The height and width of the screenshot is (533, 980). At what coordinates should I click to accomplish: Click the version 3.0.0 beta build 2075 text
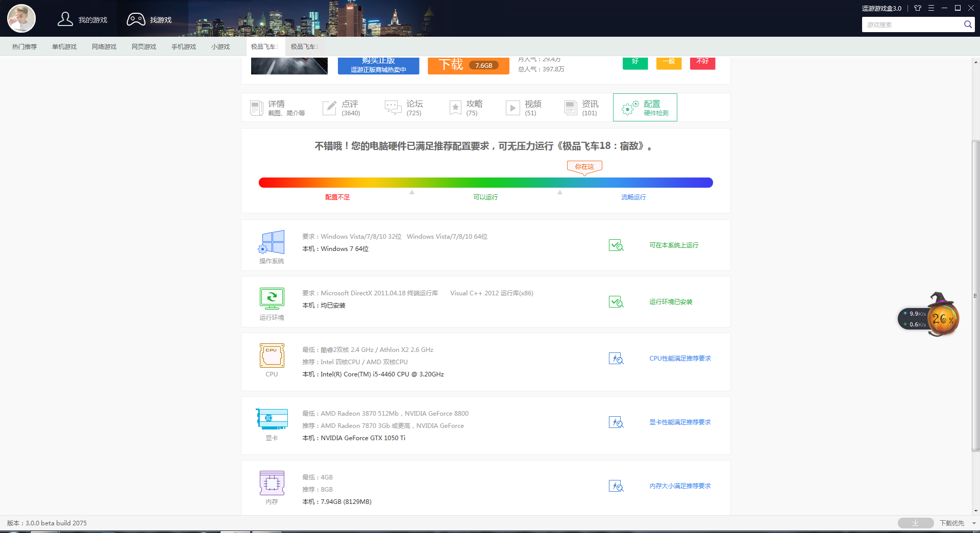tap(47, 523)
